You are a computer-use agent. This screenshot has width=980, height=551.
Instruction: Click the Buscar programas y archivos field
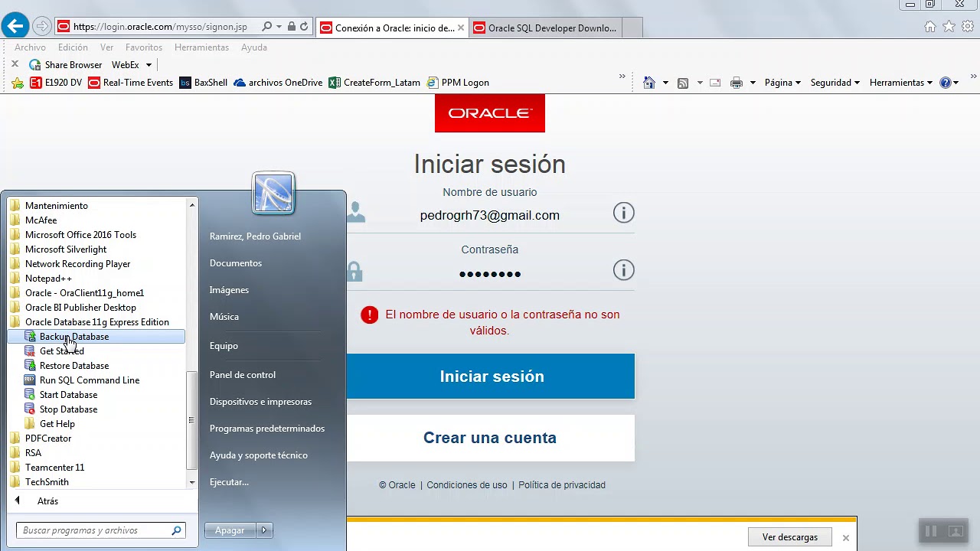tap(101, 530)
